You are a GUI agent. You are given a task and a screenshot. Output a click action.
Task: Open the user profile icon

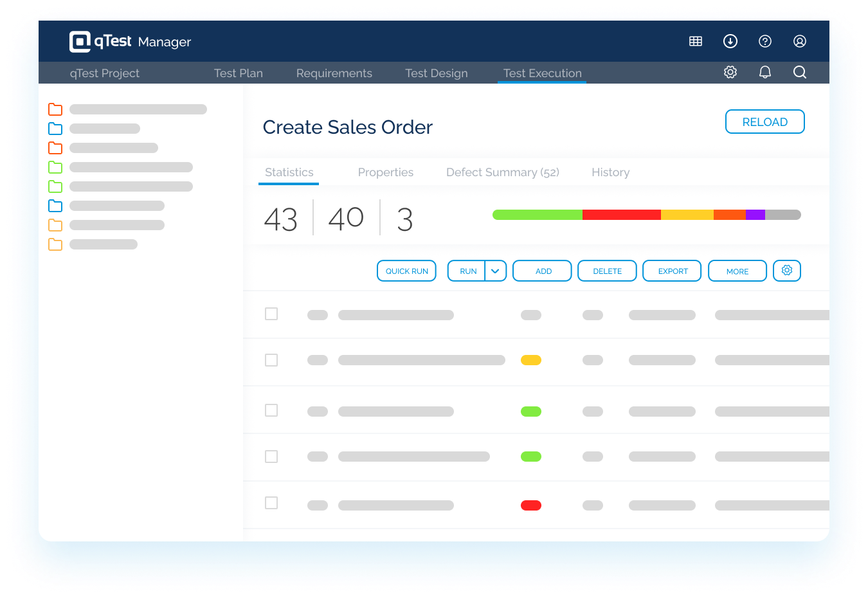click(799, 41)
